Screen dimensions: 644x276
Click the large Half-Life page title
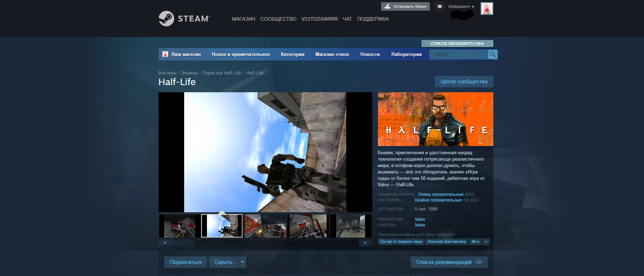[x=177, y=82]
